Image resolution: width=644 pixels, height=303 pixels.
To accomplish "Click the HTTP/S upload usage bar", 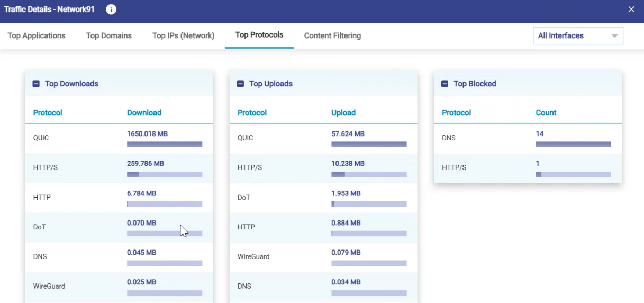I will pos(369,174).
